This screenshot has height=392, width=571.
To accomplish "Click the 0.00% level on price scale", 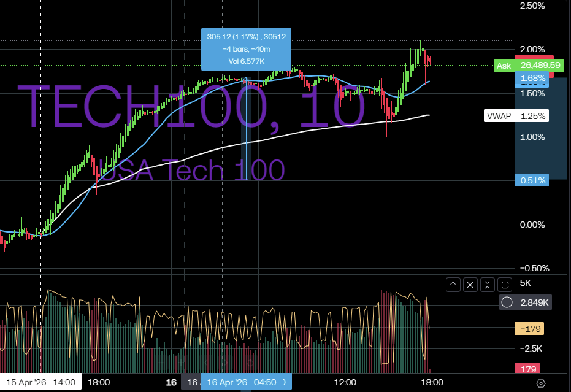I will (532, 225).
